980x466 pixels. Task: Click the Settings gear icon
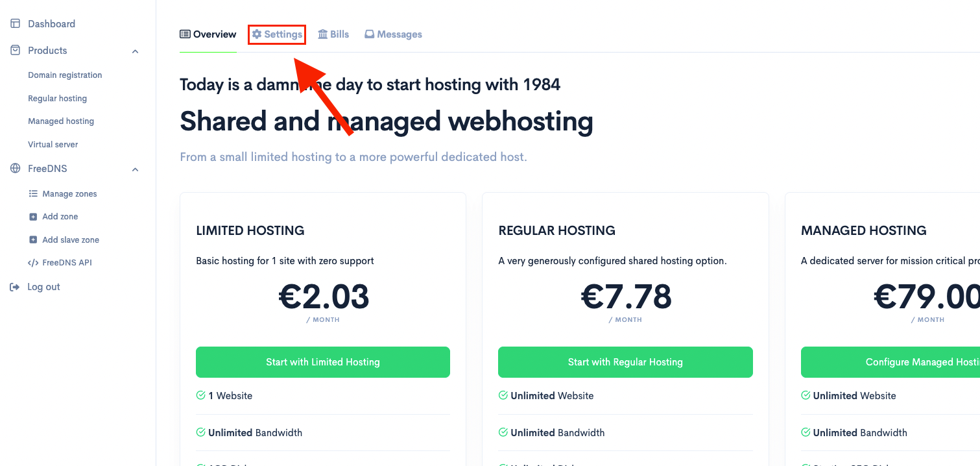[x=257, y=34]
